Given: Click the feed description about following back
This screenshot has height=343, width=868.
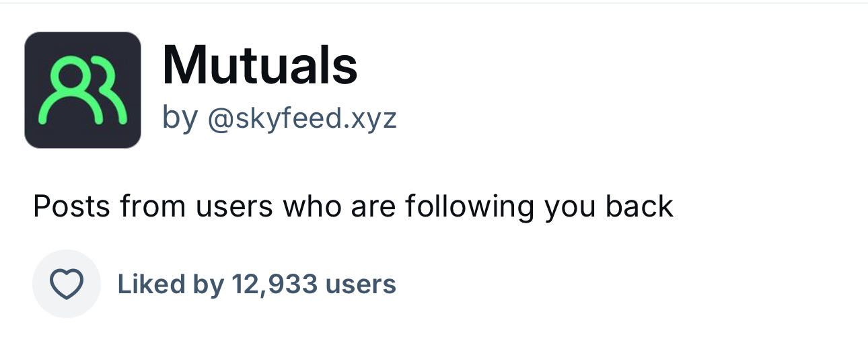Looking at the screenshot, I should tap(353, 206).
